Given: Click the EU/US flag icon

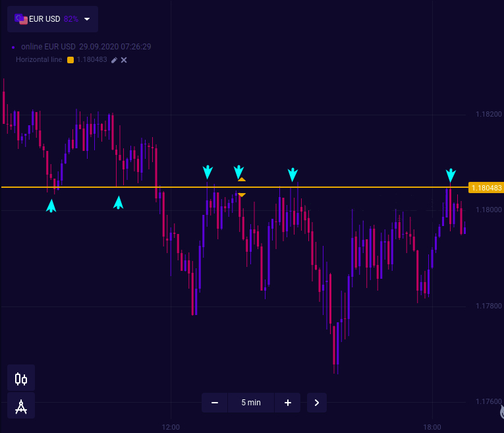Looking at the screenshot, I should pyautogui.click(x=21, y=19).
